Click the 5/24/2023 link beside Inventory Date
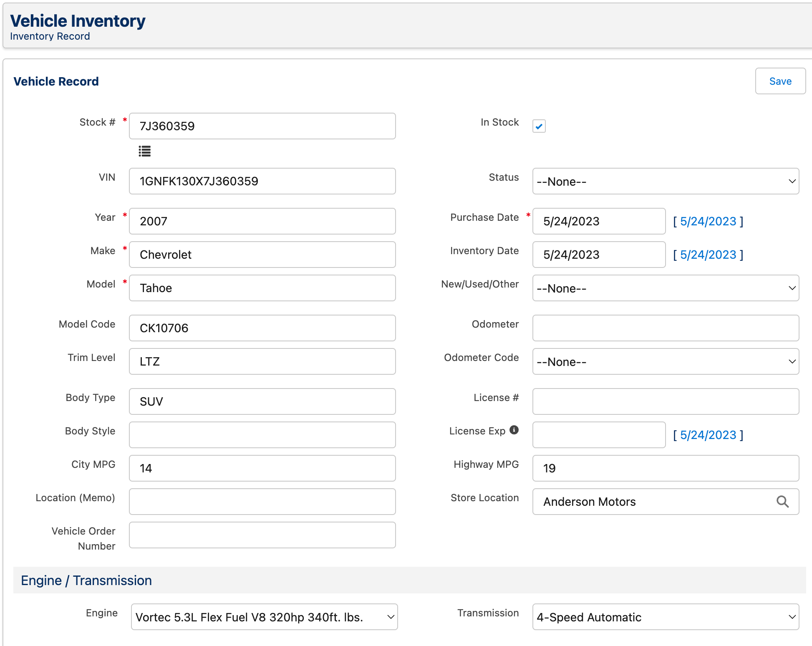The image size is (812, 646). pos(708,255)
